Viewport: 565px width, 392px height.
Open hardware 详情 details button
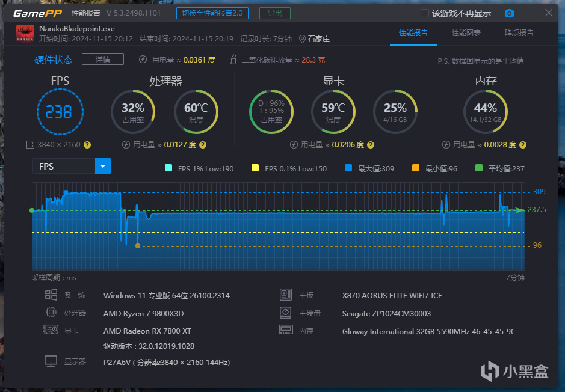tap(103, 59)
